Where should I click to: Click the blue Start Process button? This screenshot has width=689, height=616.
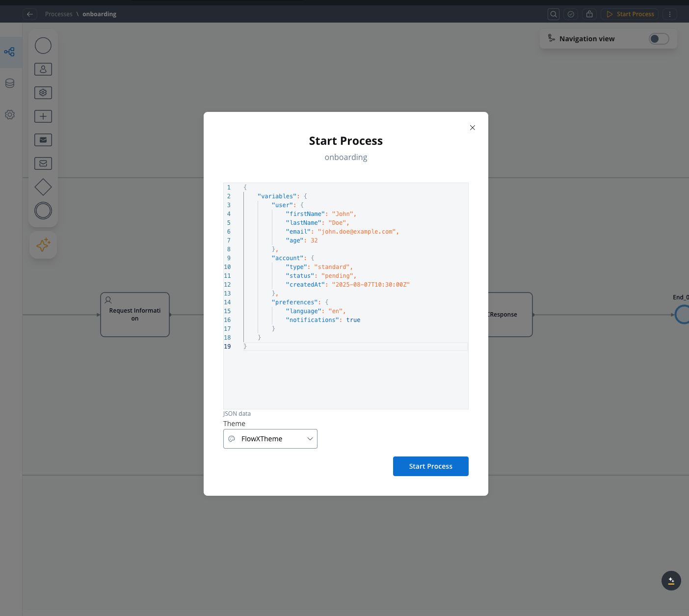[431, 466]
